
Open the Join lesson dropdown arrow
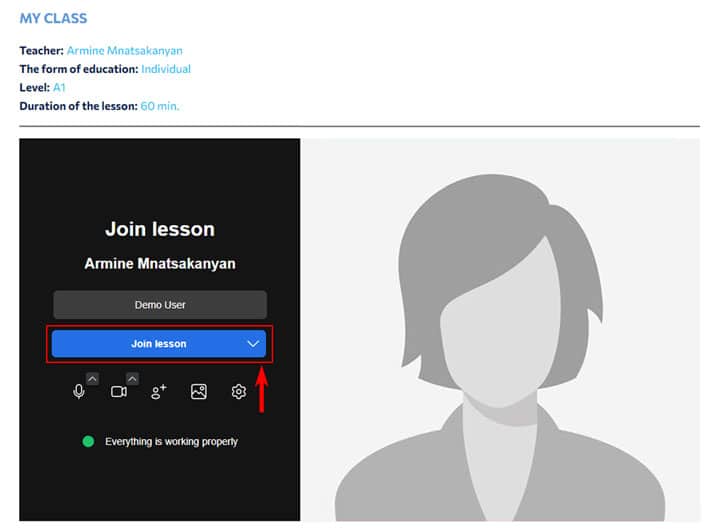(x=253, y=344)
